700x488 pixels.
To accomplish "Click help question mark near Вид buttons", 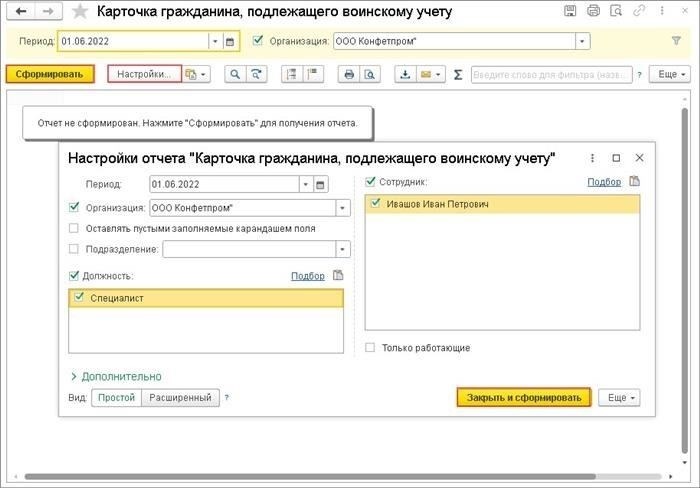I will click(227, 397).
